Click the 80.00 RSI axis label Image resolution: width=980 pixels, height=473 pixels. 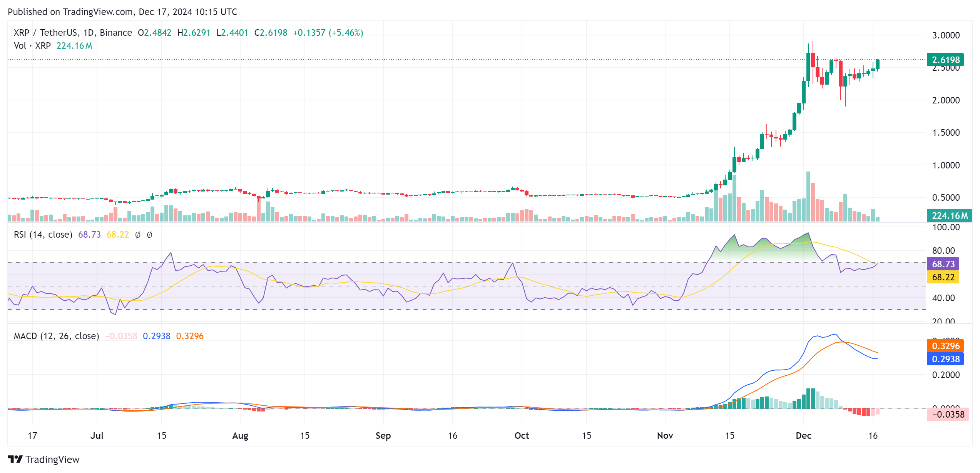[x=943, y=251]
